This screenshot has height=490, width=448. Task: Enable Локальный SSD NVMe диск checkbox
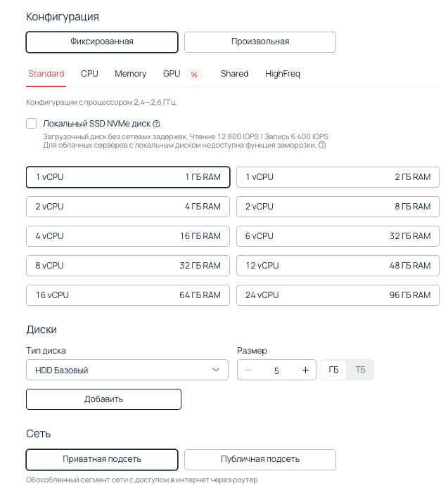(32, 124)
